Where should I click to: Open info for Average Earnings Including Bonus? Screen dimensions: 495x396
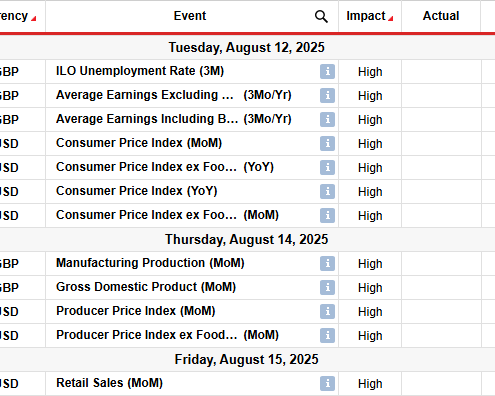click(x=327, y=119)
